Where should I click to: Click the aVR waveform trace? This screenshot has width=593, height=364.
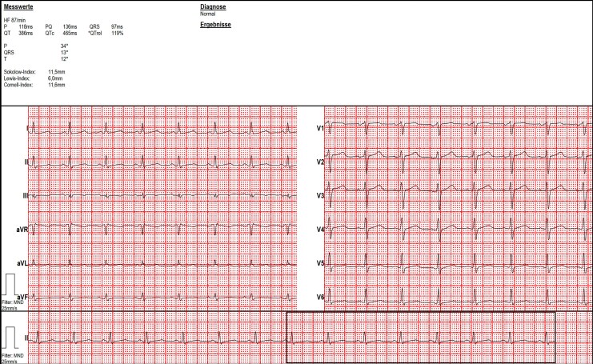162,228
